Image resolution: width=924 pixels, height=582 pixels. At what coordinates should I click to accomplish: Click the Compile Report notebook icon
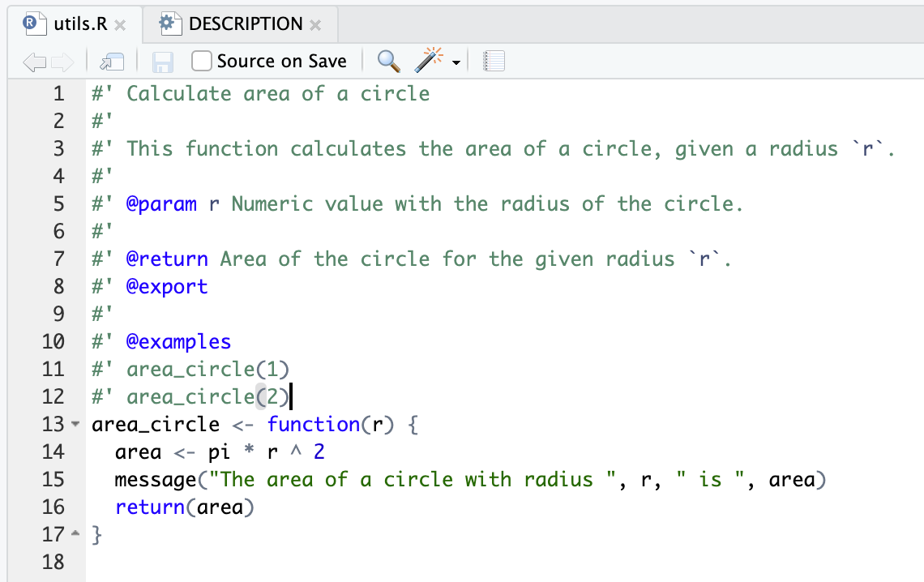[x=494, y=61]
